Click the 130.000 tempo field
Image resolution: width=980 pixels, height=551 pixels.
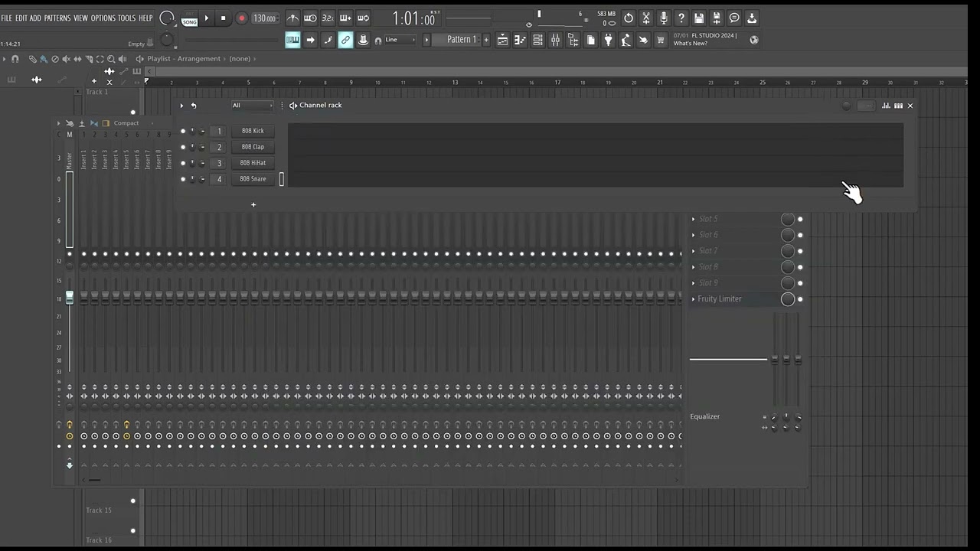point(264,18)
